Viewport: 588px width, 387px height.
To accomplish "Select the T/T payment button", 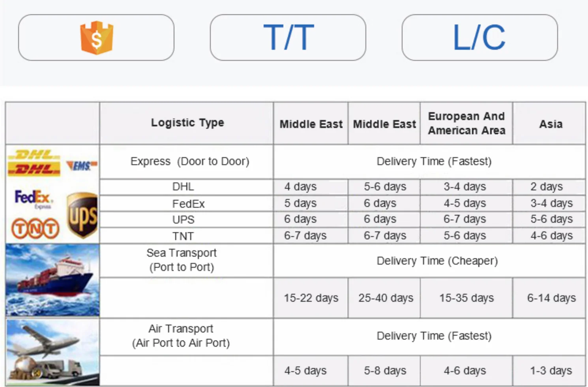I will [x=288, y=38].
